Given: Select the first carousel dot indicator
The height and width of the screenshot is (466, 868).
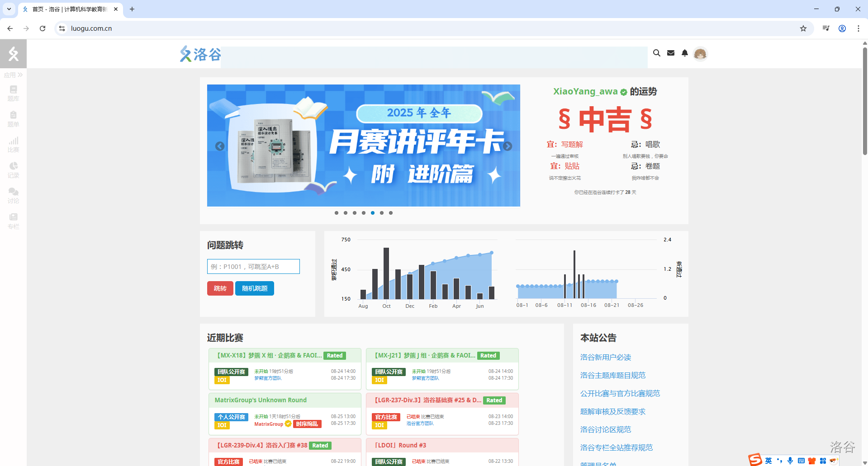Looking at the screenshot, I should 337,213.
